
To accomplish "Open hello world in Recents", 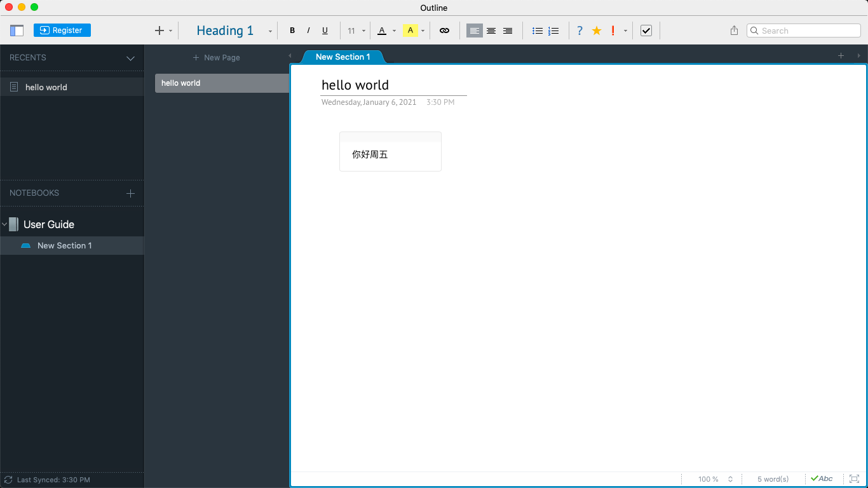I will tap(72, 87).
